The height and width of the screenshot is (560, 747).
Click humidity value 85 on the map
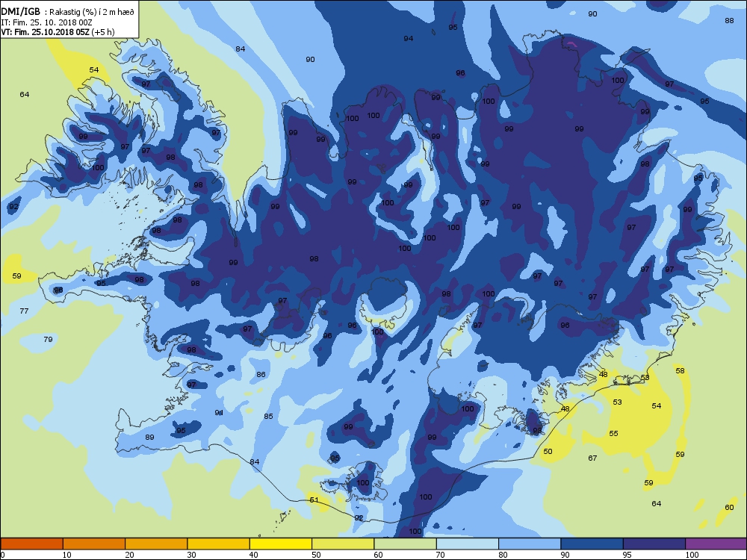pos(268,416)
